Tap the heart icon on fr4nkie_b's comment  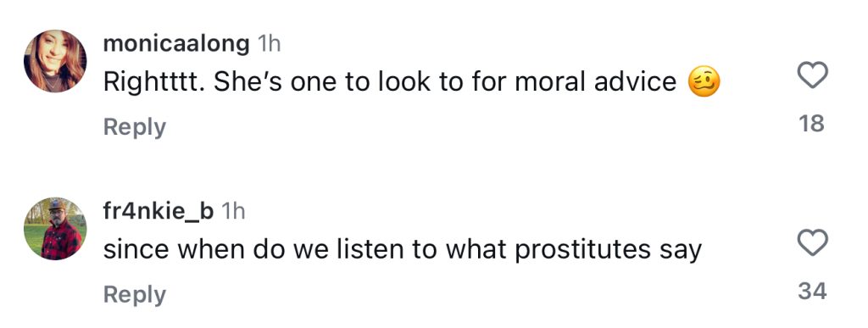pyautogui.click(x=812, y=242)
